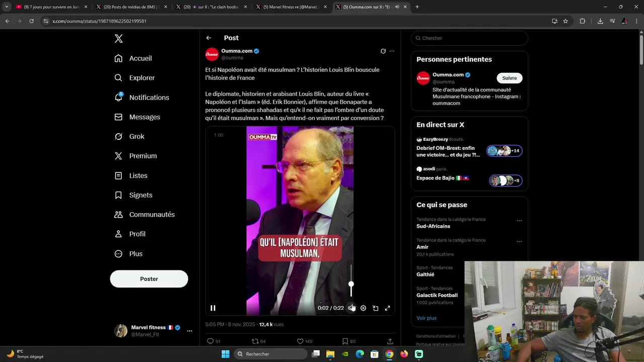This screenshot has height=362, width=644.
Task: Open File Explorer from the taskbar
Action: pyautogui.click(x=330, y=354)
